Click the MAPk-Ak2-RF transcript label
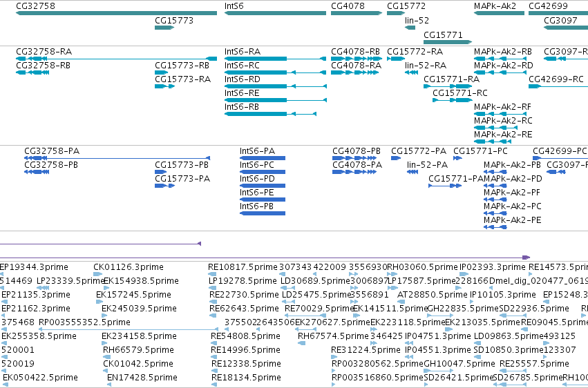Image resolution: width=588 pixels, height=388 pixels. (502, 107)
